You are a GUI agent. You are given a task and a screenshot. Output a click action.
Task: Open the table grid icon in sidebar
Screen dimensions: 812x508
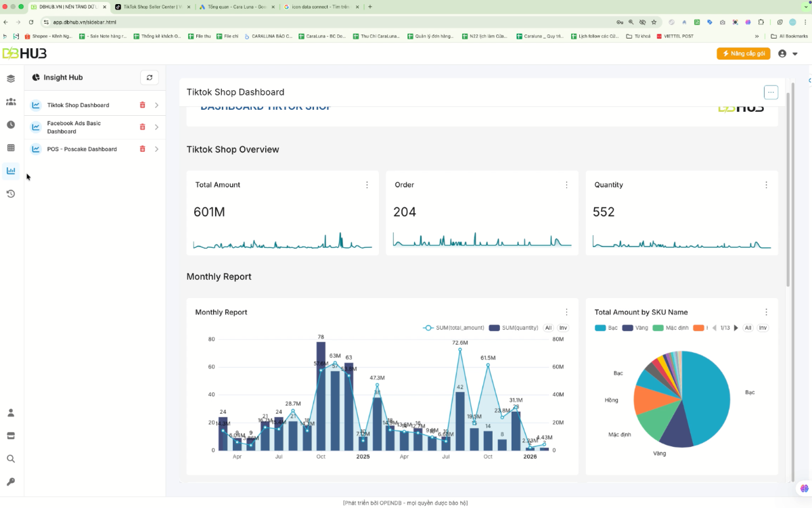tap(11, 148)
